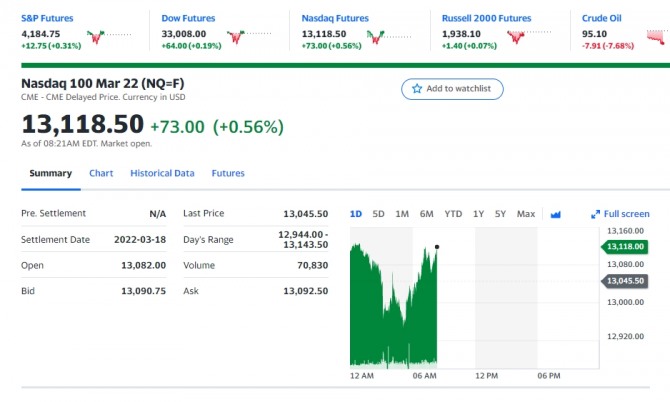Open the S&P Futures quote link
Viewport: 670px width, 402px height.
click(x=44, y=18)
